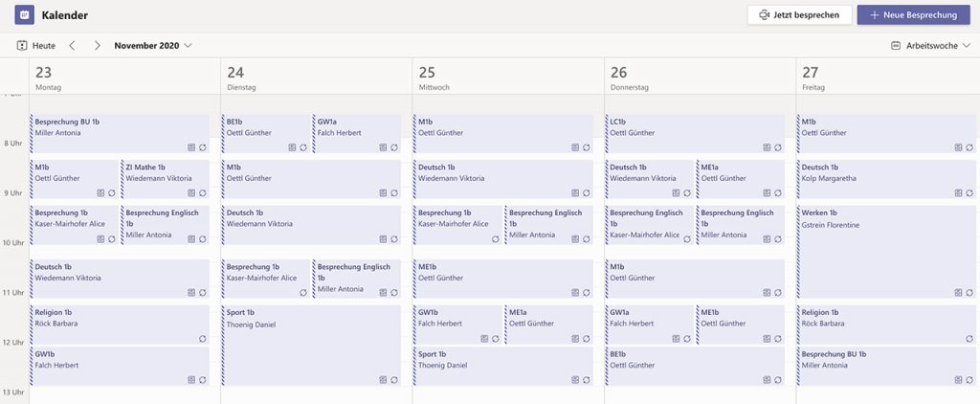Select the 27 Freitag day header
The image size is (980, 404).
(x=888, y=77)
